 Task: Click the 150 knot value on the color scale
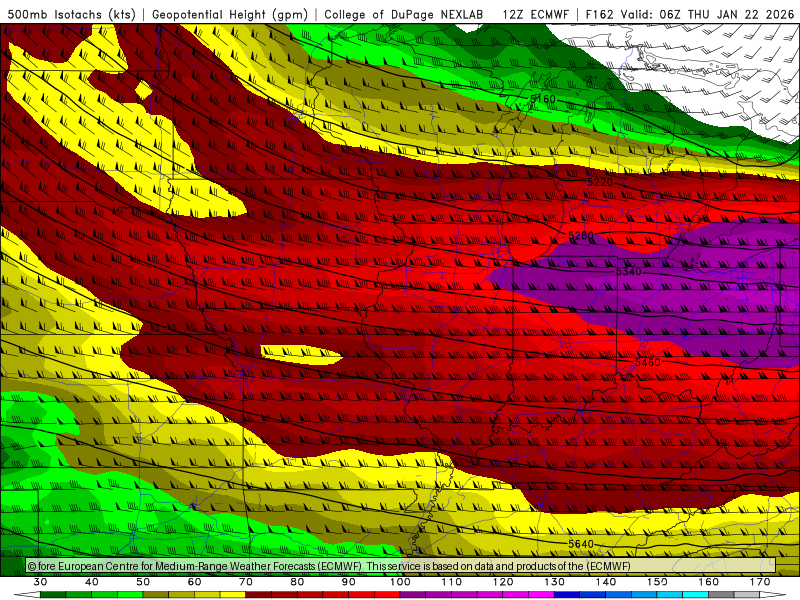tap(657, 582)
